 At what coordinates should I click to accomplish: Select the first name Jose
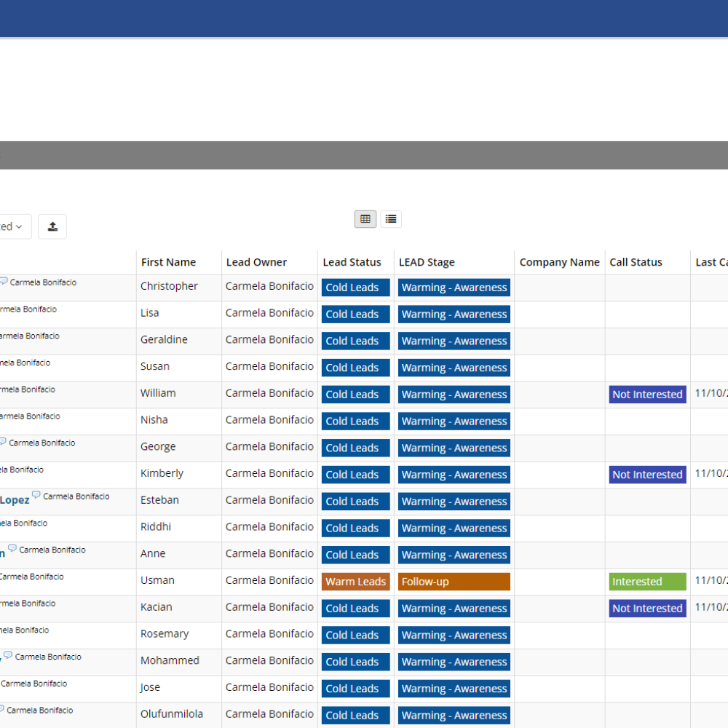click(x=150, y=688)
